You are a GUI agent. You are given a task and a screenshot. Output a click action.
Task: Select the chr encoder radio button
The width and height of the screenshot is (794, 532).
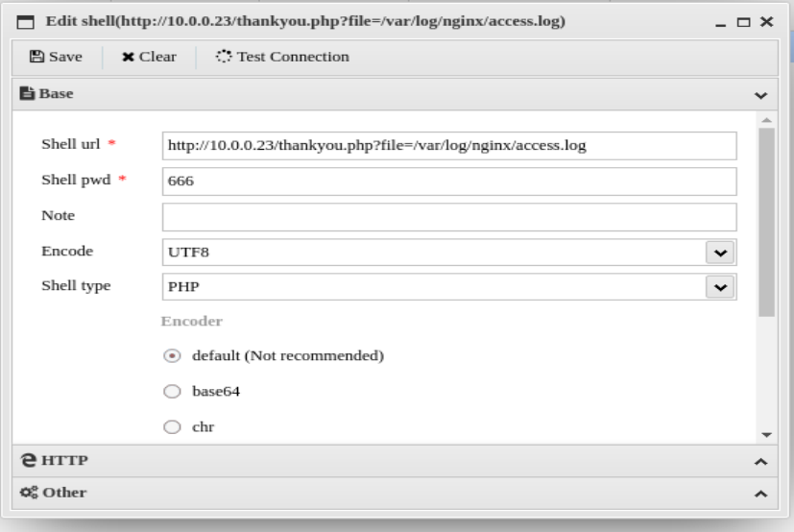(x=172, y=427)
